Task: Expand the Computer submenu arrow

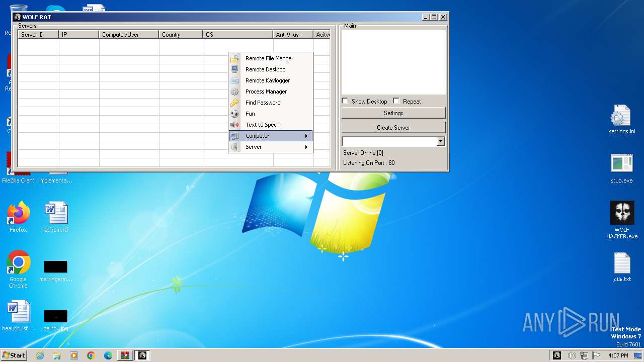Action: (306, 136)
